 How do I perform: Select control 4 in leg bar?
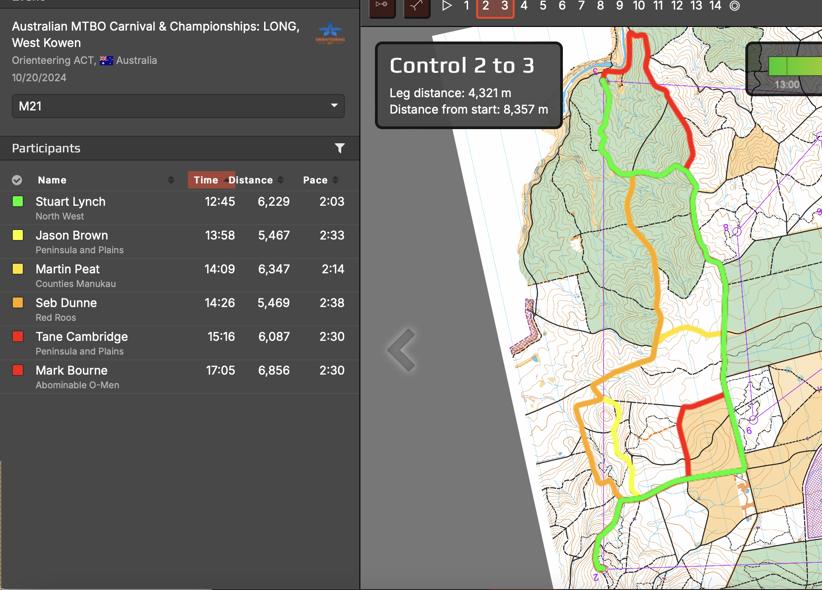[524, 6]
